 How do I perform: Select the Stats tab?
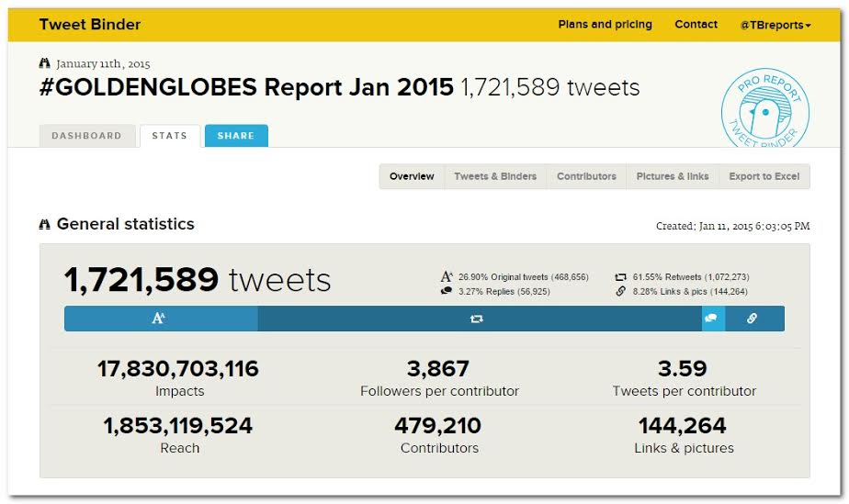tap(169, 136)
